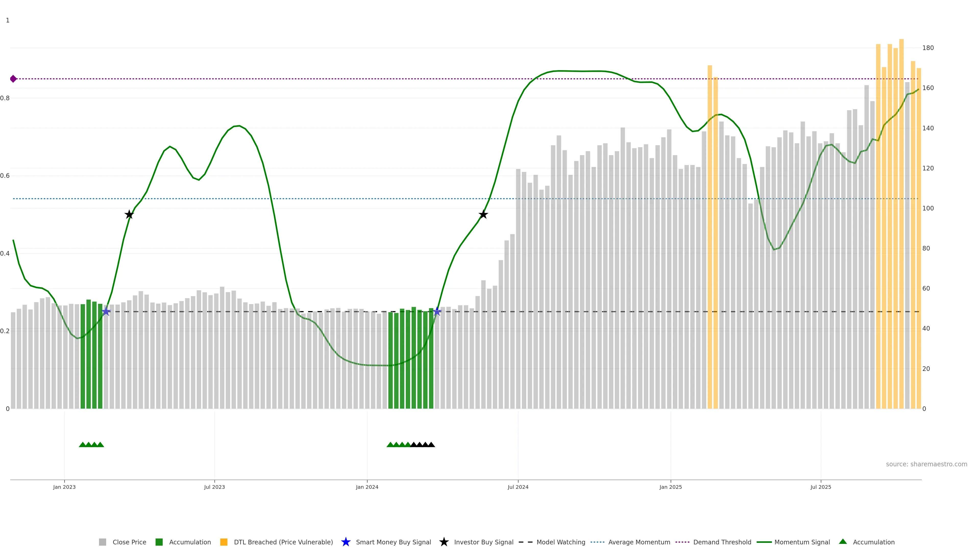Click the Jan 2025 axis label
Image resolution: width=980 pixels, height=551 pixels.
[x=670, y=487]
